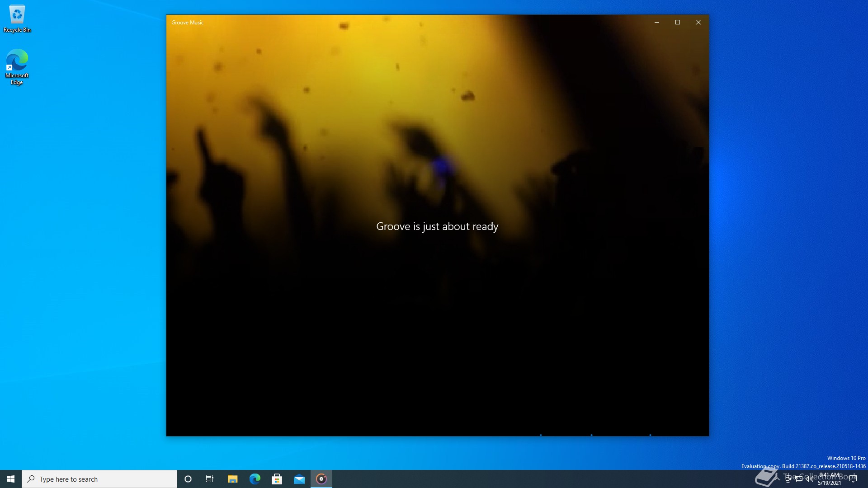Minimize the Groove Music window
This screenshot has width=868, height=488.
[657, 22]
